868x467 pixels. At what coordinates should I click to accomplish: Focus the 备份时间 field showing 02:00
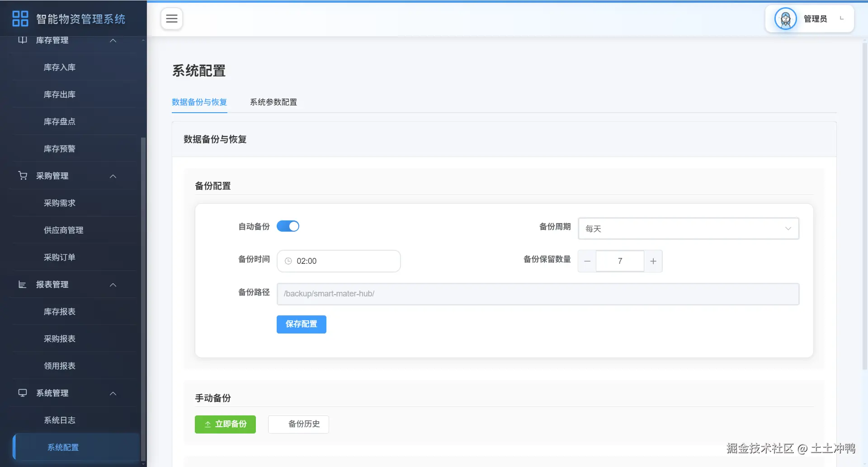(339, 261)
